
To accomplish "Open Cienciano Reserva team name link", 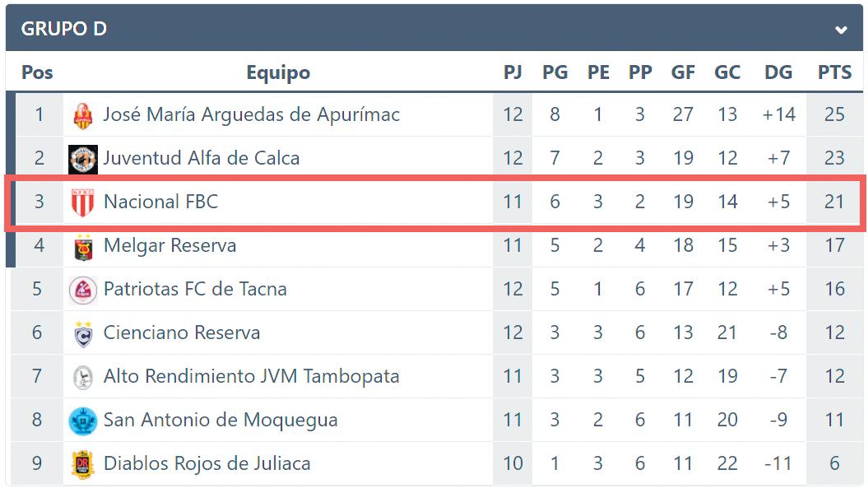I will point(182,333).
